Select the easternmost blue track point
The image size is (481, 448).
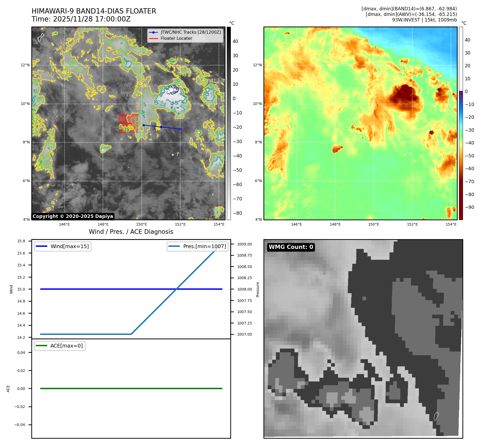coord(180,129)
